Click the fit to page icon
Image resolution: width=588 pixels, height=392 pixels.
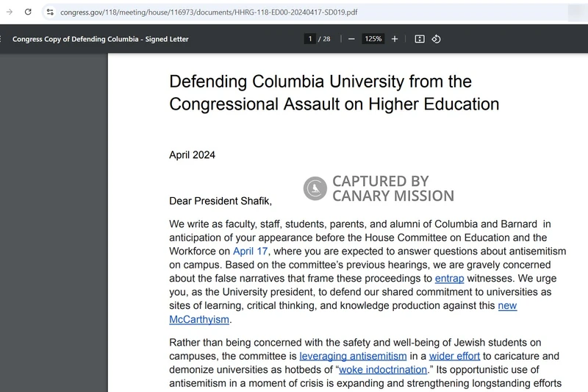point(420,39)
